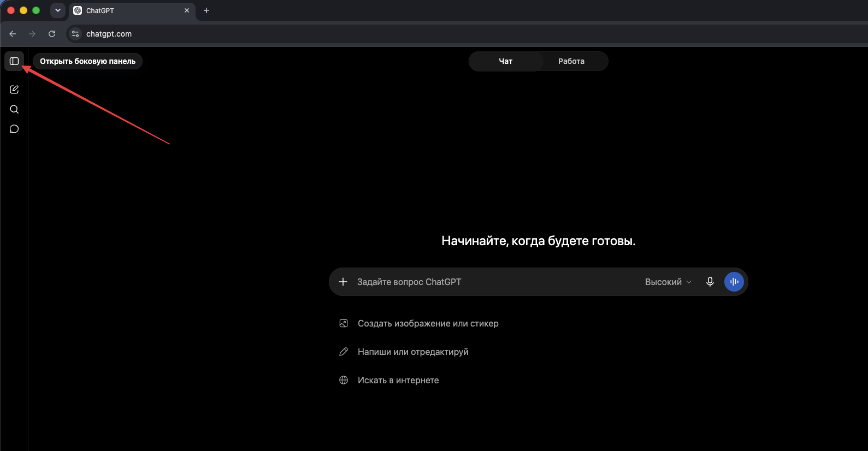Go back with browser back arrow

[13, 34]
